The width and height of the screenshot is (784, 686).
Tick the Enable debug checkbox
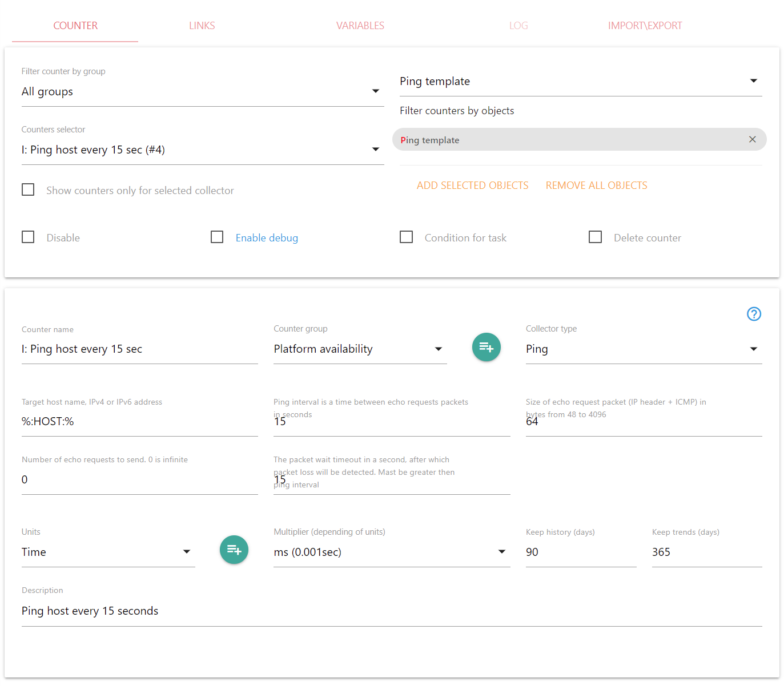click(x=217, y=237)
